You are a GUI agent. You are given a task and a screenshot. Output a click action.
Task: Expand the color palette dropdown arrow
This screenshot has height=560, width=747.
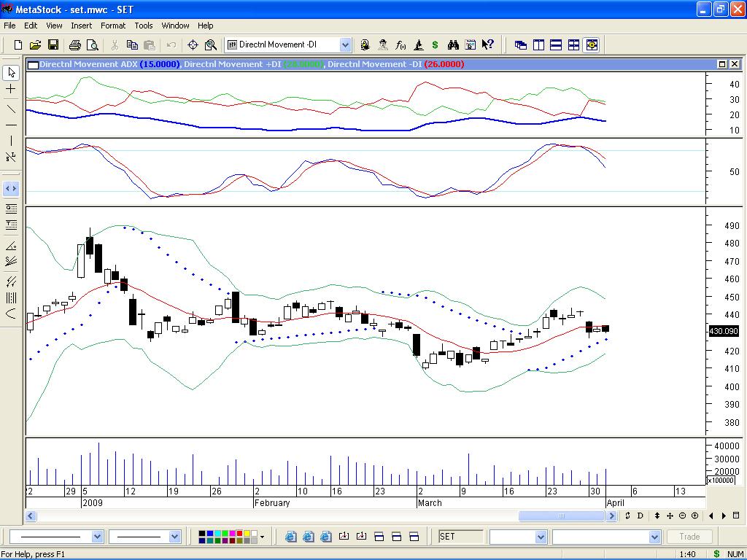(x=262, y=537)
